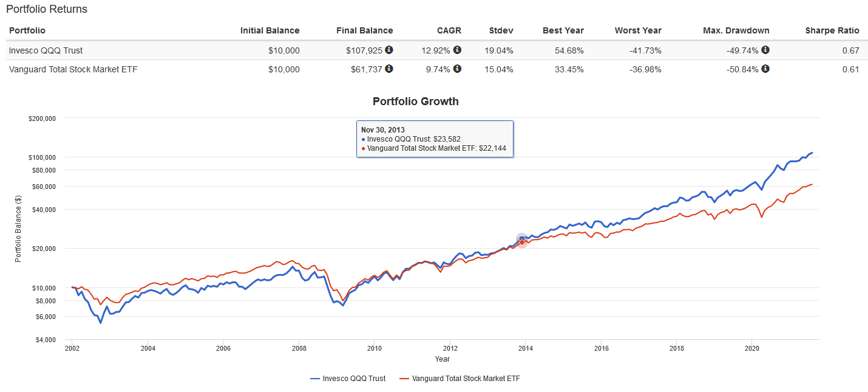868x392 pixels.
Task: Select Invesco QQQ Trust row name in table
Action: 45,50
